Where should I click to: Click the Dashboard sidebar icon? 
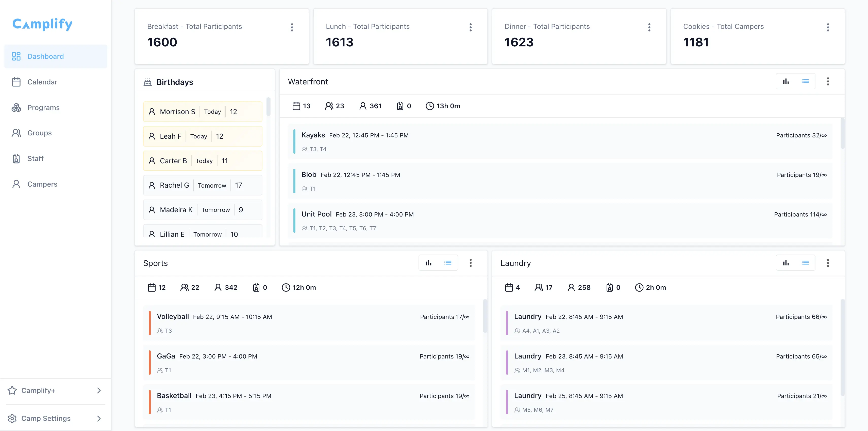(x=16, y=56)
